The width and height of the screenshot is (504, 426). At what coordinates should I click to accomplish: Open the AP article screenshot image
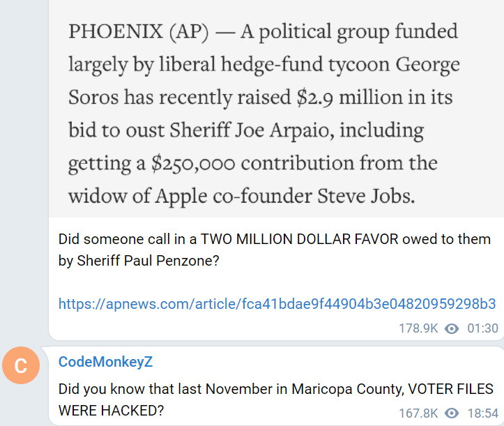(x=277, y=109)
